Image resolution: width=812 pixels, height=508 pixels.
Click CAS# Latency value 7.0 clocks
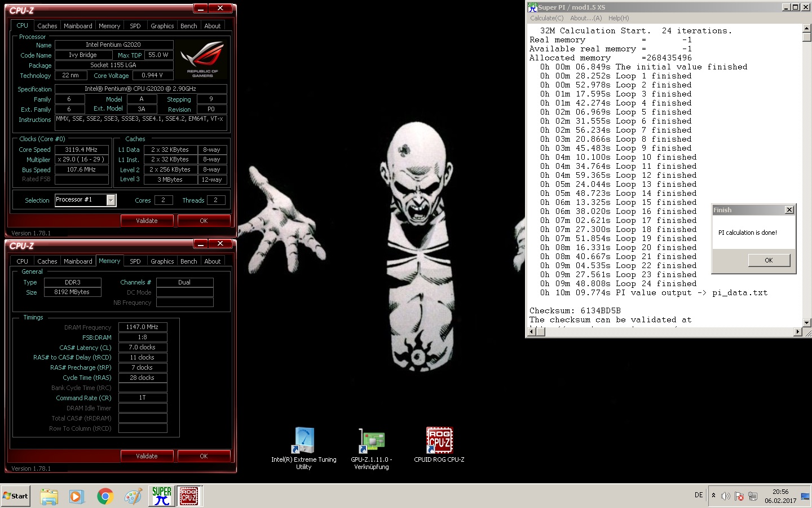[142, 347]
